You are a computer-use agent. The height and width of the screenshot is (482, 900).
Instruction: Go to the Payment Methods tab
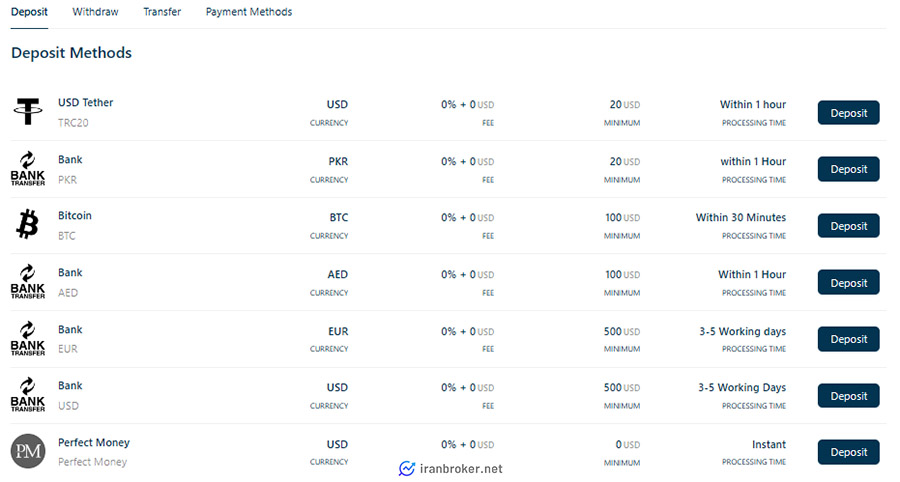tap(249, 11)
